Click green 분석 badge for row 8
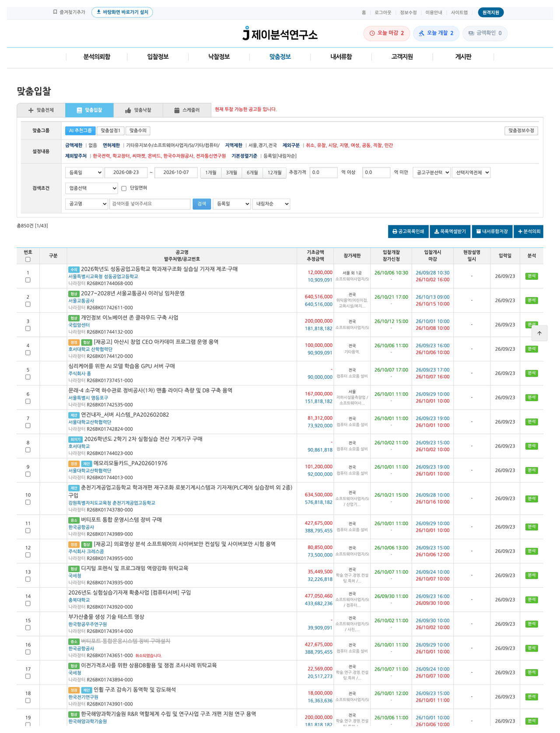The image size is (560, 733). pos(532,446)
